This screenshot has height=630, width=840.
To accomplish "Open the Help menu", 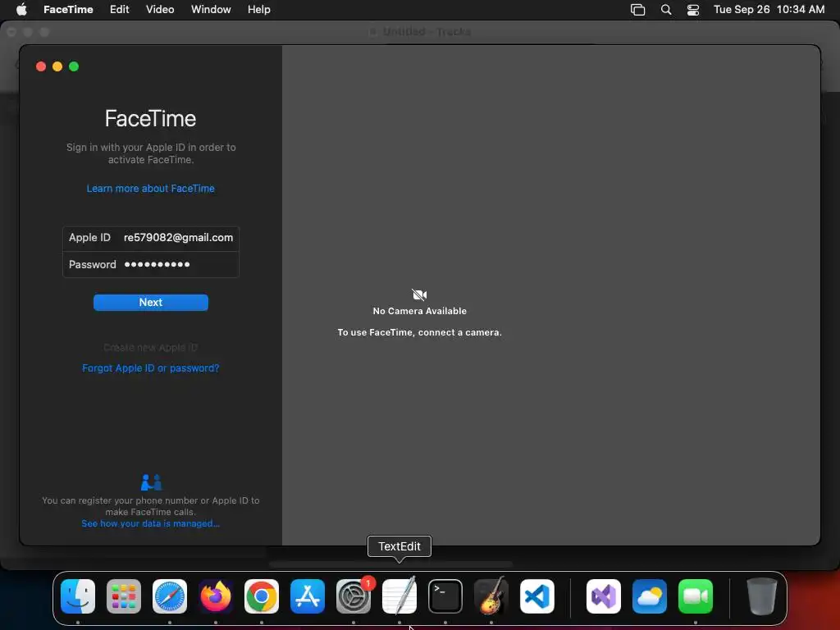I will click(x=258, y=10).
